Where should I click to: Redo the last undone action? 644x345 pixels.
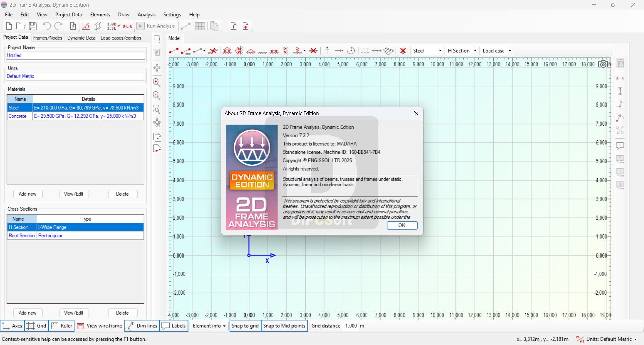(x=59, y=26)
